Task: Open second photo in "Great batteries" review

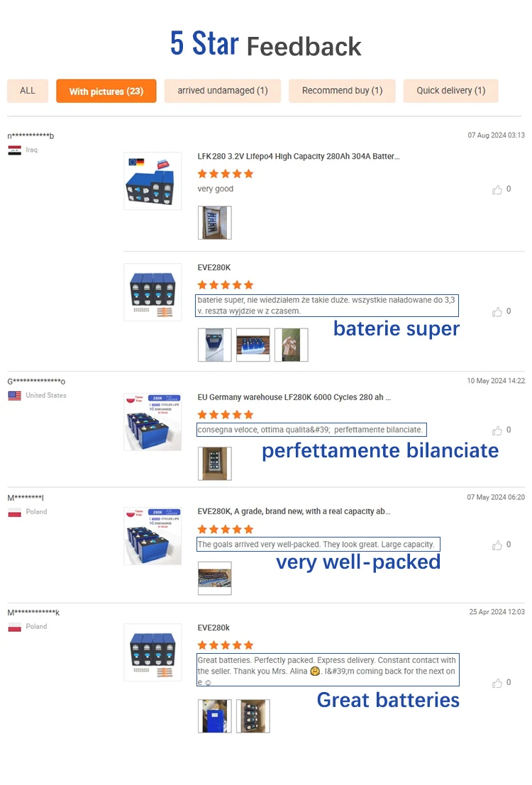Action: click(x=253, y=716)
